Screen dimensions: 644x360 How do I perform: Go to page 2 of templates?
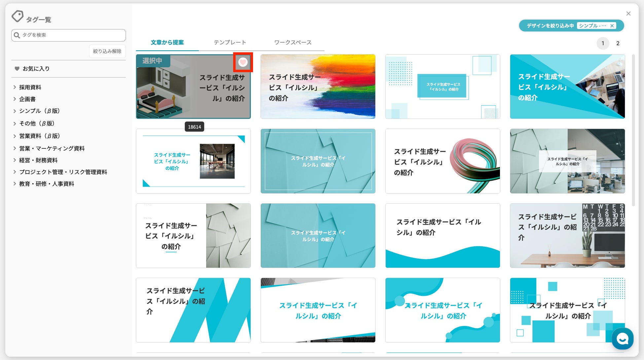pos(618,43)
